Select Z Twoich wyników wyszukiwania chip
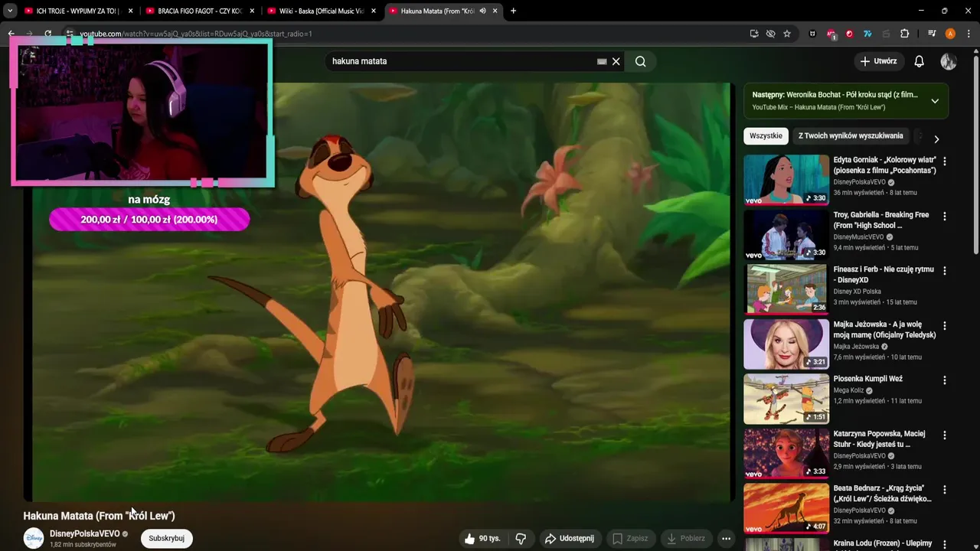Screen dimensions: 980x551 coord(851,135)
